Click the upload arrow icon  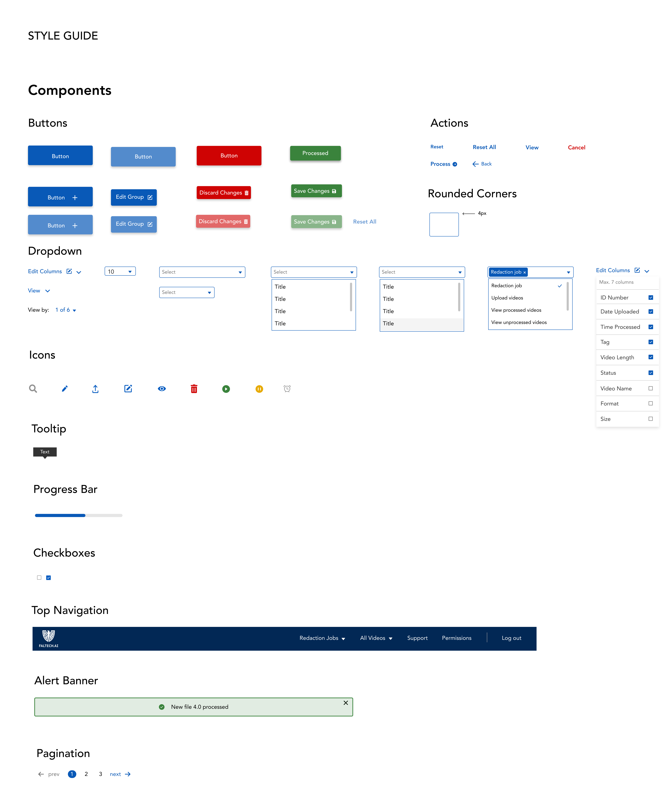coord(95,389)
